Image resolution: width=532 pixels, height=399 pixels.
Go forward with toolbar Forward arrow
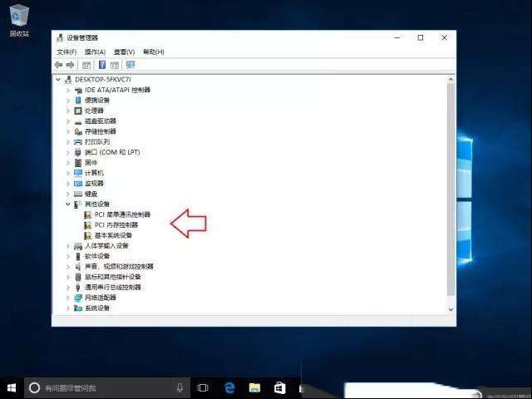pos(70,65)
